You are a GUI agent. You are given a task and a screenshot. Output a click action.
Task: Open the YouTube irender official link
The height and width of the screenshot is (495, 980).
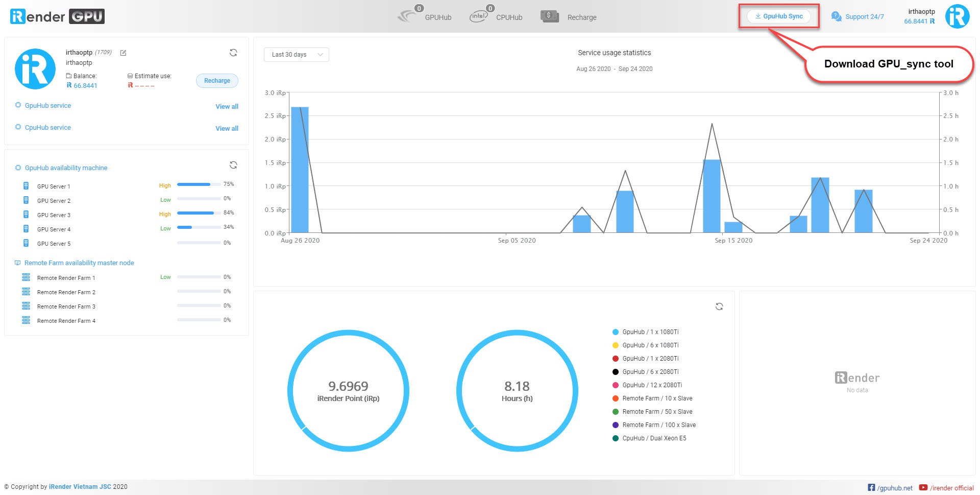[946, 488]
